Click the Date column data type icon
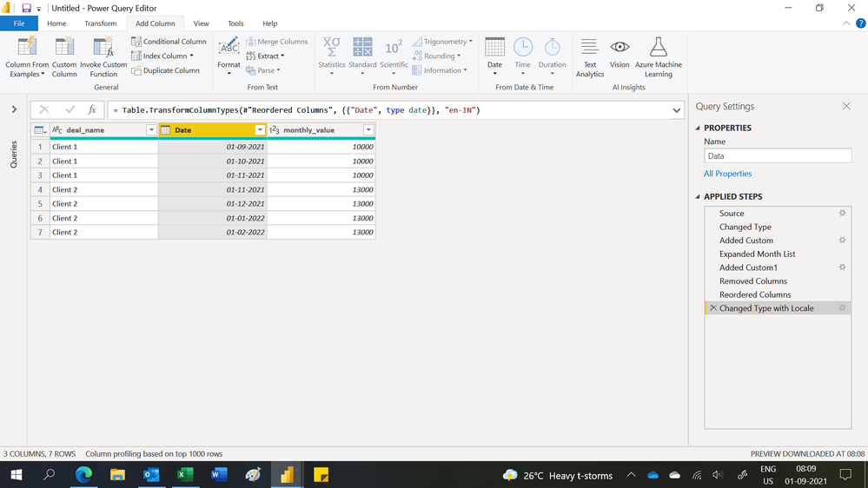Viewport: 868px width, 488px height. click(165, 130)
